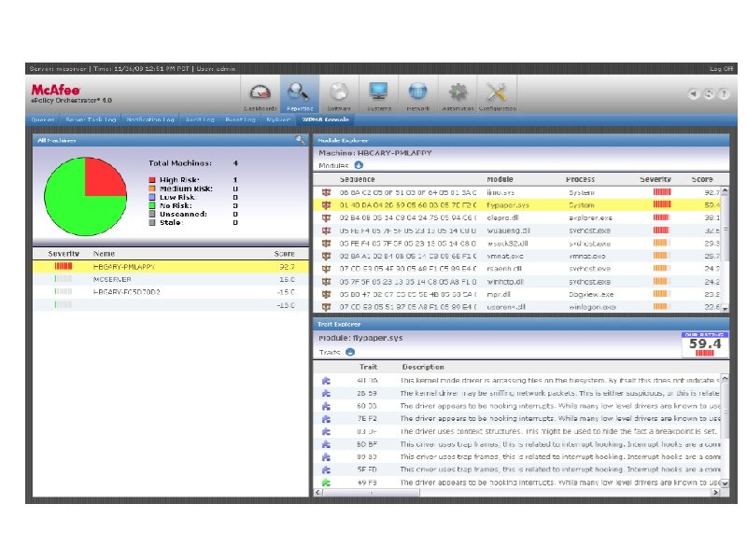Open the Dashboards section icon
The width and height of the screenshot is (747, 560).
pos(261,92)
